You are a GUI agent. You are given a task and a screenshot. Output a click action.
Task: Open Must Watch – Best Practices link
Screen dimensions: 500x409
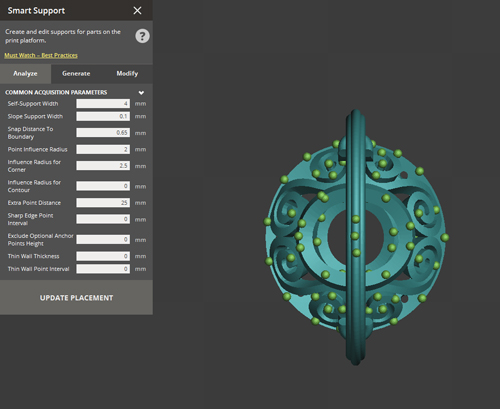click(41, 55)
